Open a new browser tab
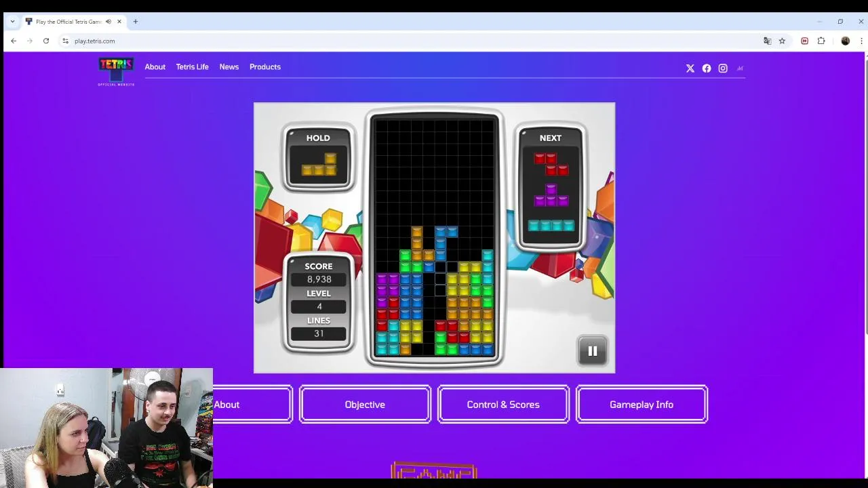Image resolution: width=868 pixels, height=488 pixels. [x=136, y=22]
